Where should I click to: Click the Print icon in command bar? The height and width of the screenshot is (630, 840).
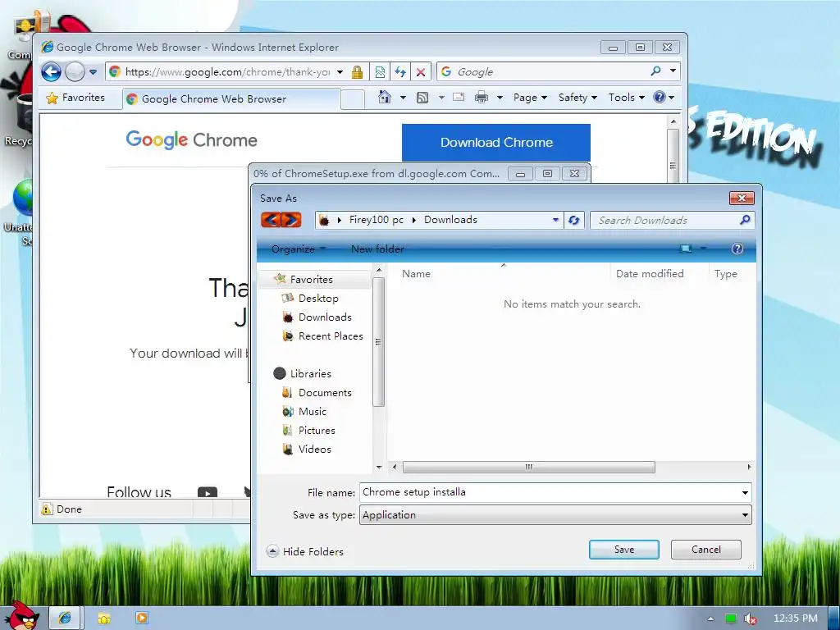(x=482, y=97)
